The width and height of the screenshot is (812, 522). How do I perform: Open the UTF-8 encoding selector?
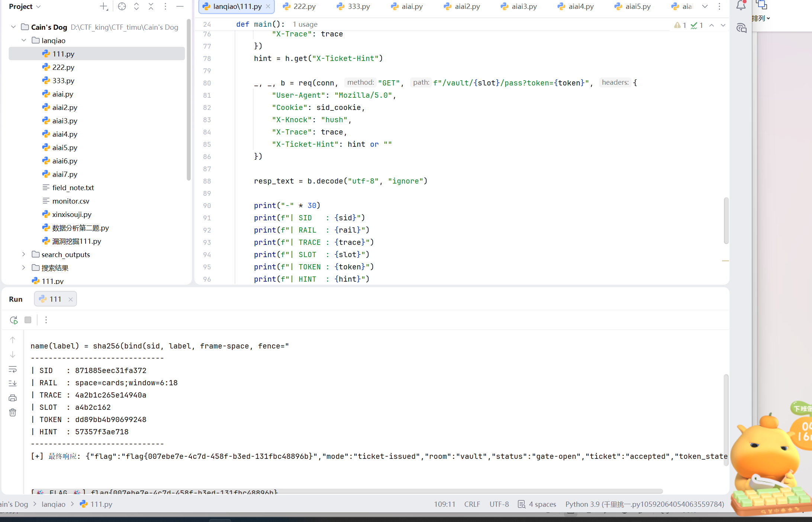499,504
